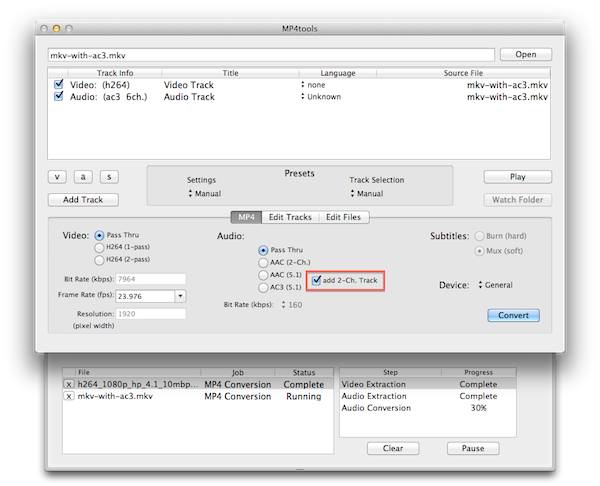Select the Video Track title cell
Screen dimensions: 600x486
point(189,85)
